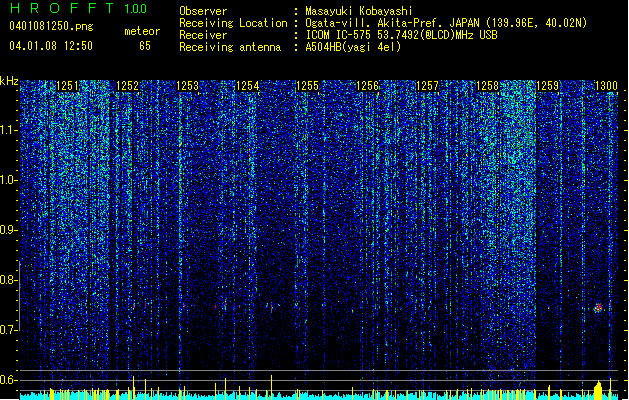Image resolution: width=629 pixels, height=400 pixels.
Task: Click the kHz axis unit label
Action: click(9, 81)
